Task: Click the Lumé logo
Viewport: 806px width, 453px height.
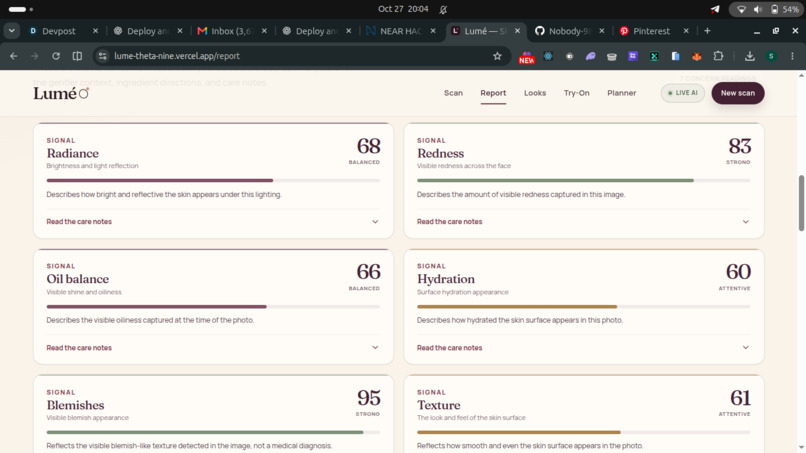Action: tap(61, 93)
